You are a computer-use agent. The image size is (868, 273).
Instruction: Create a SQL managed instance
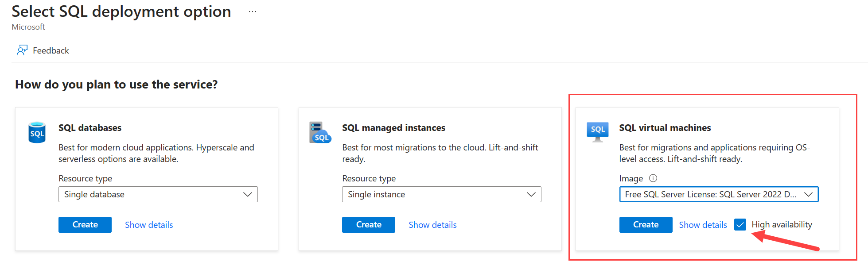coord(369,225)
